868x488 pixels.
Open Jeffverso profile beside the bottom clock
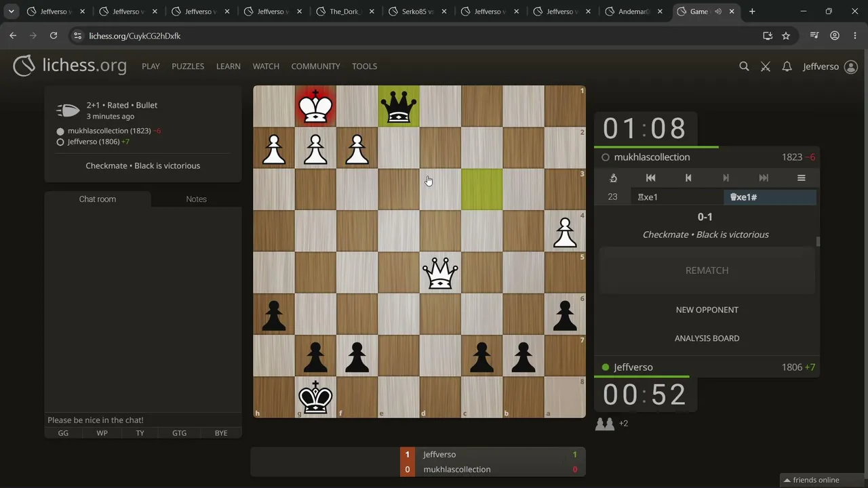[x=633, y=367]
